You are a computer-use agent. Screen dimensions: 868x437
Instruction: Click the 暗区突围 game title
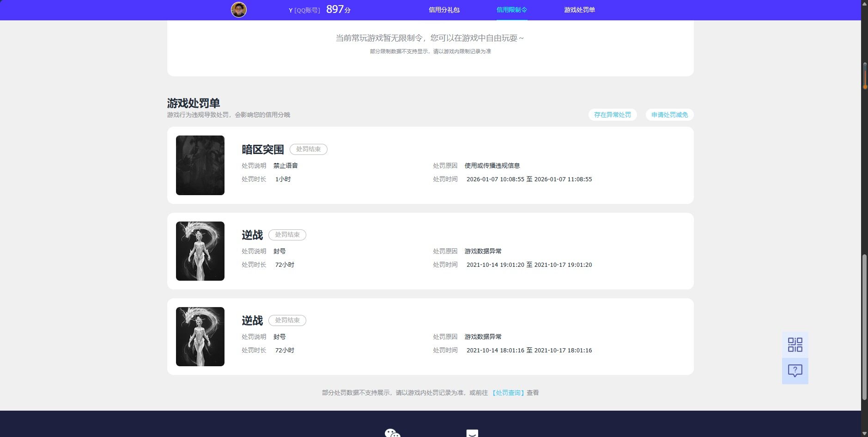point(263,149)
